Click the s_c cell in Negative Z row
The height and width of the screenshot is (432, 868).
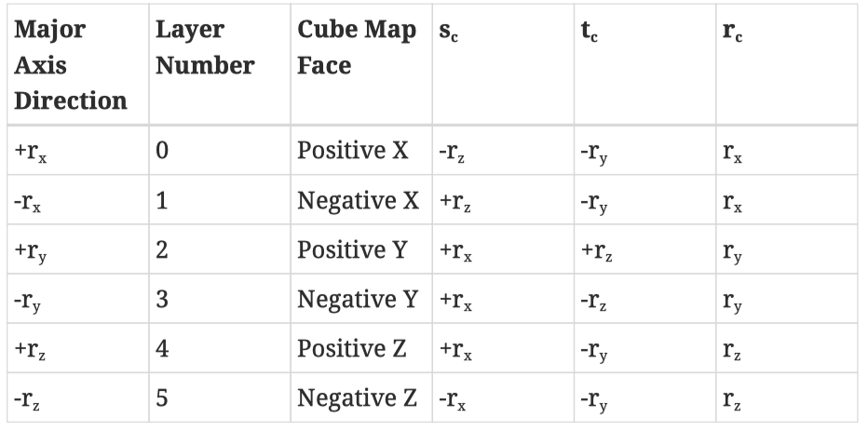(454, 400)
